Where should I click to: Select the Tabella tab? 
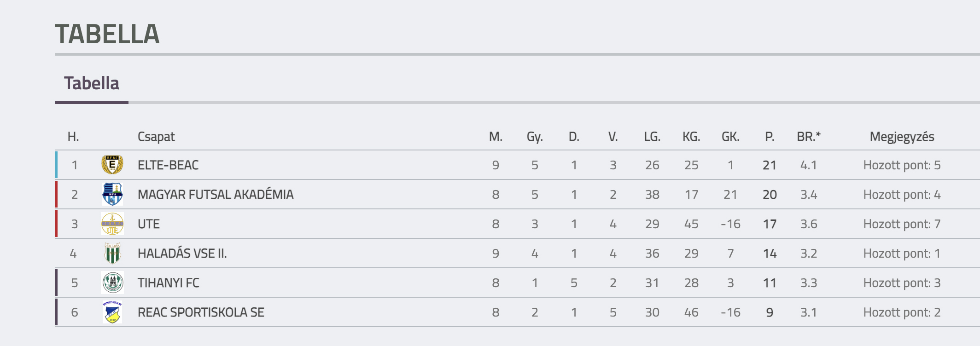pos(92,84)
